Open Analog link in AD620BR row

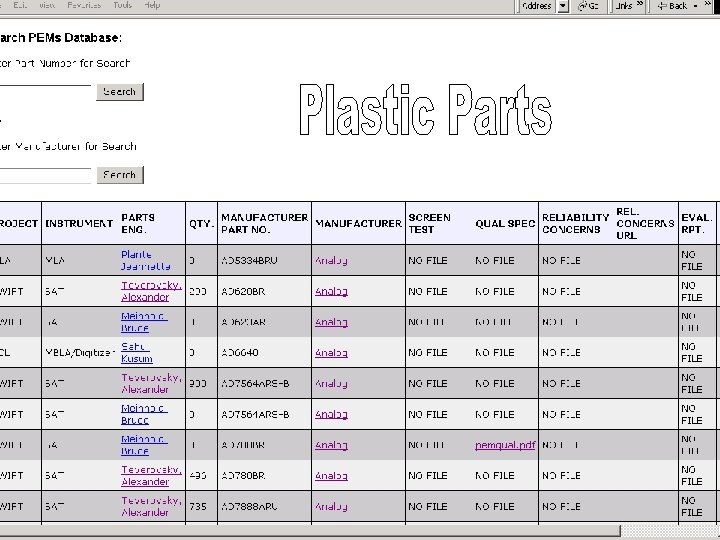331,291
